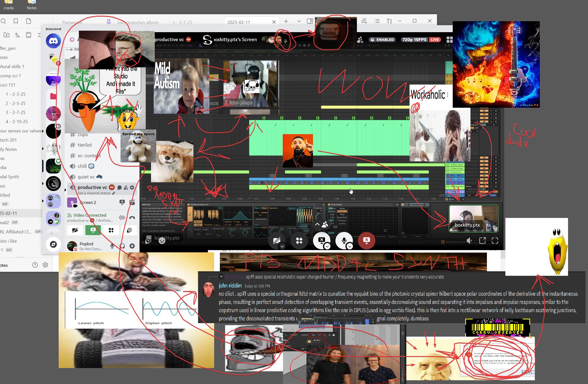Open a new Obsidian tab with plus
Screen dimensions: 588x384
tap(286, 21)
